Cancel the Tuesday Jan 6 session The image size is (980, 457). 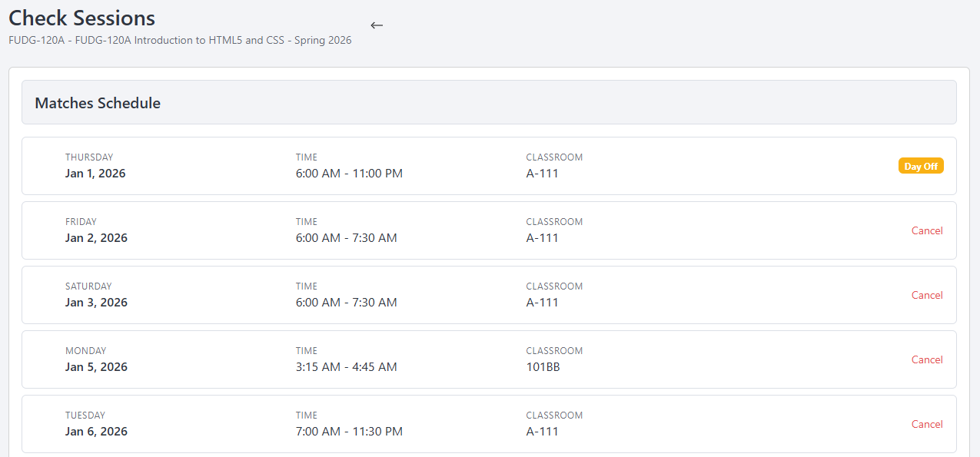pos(927,424)
